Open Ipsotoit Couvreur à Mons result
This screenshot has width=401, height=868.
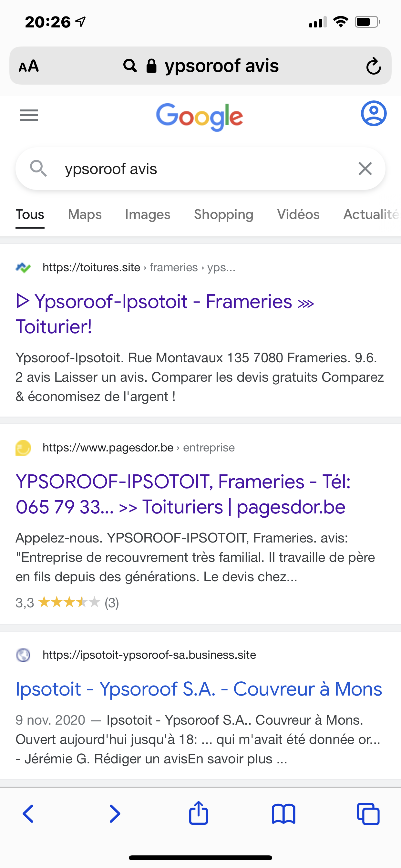tap(199, 689)
